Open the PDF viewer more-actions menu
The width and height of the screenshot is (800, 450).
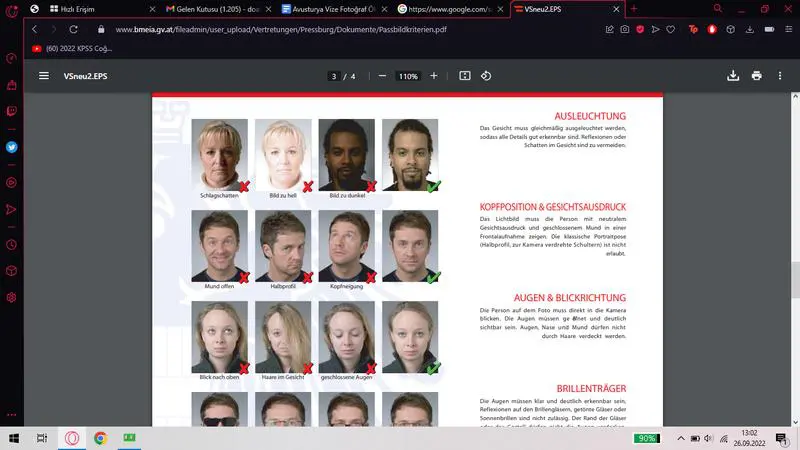tap(780, 76)
